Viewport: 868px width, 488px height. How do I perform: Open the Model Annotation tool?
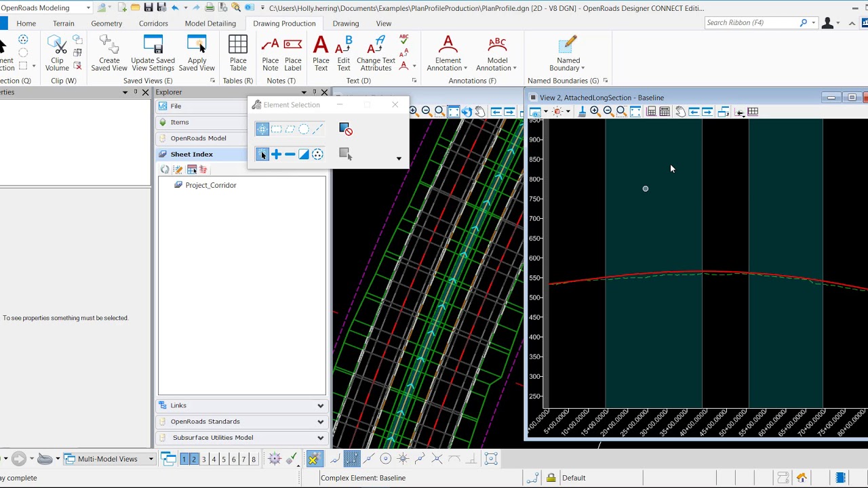[496, 53]
